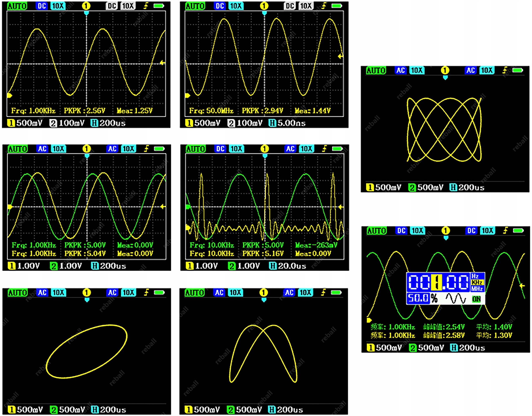Toggle the signal generator ON indicator
Screen dimensions: 532x416
tap(476, 299)
